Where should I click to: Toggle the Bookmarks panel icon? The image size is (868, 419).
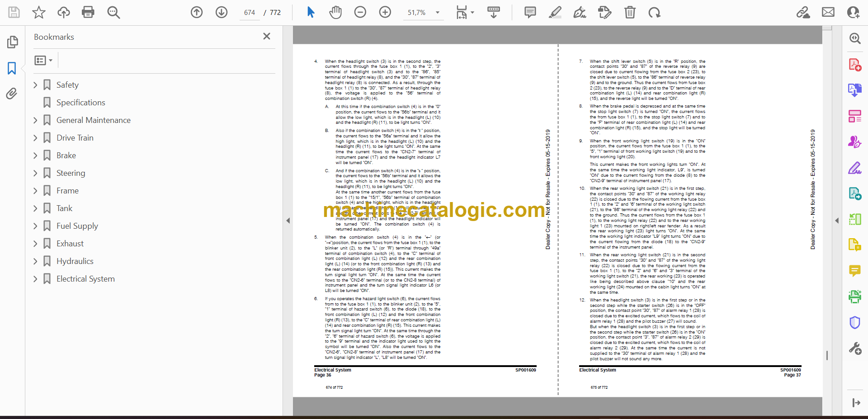[x=12, y=68]
